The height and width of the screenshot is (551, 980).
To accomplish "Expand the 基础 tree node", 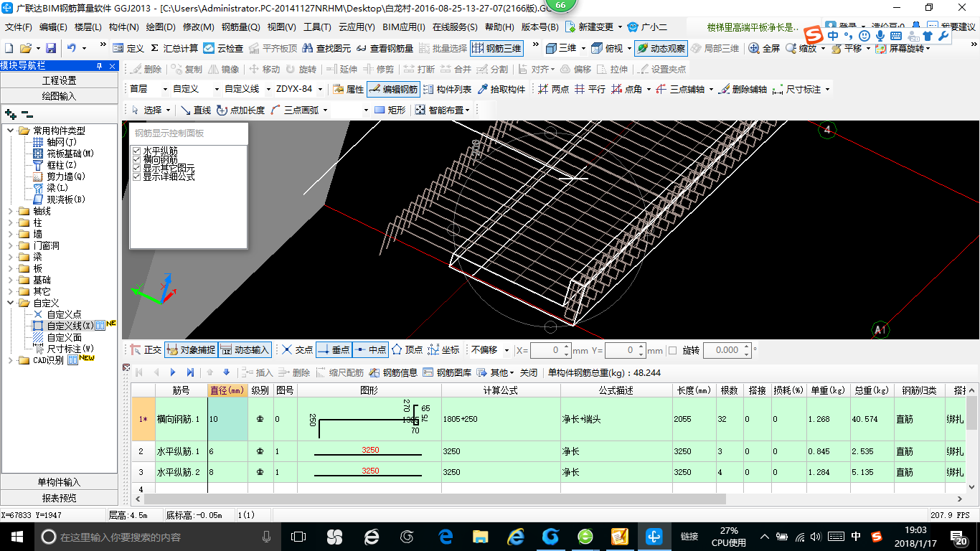I will click(x=11, y=280).
